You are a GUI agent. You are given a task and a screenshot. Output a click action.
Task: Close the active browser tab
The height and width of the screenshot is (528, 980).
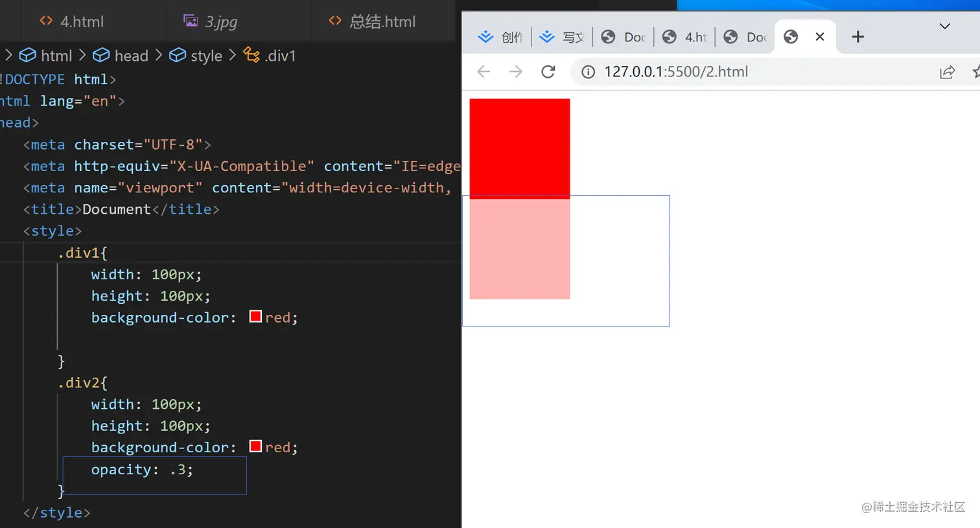(x=820, y=37)
